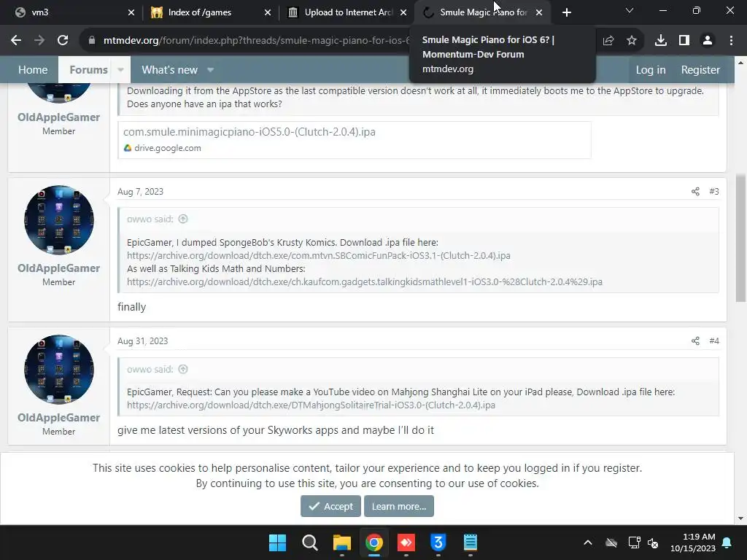
Task: Close the Index of /games tab
Action: pyautogui.click(x=268, y=13)
